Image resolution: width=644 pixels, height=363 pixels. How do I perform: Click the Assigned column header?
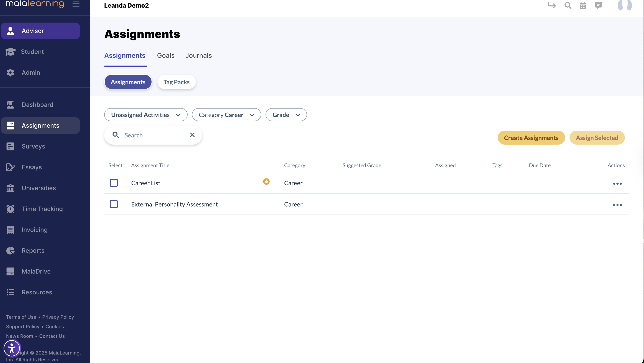click(445, 165)
